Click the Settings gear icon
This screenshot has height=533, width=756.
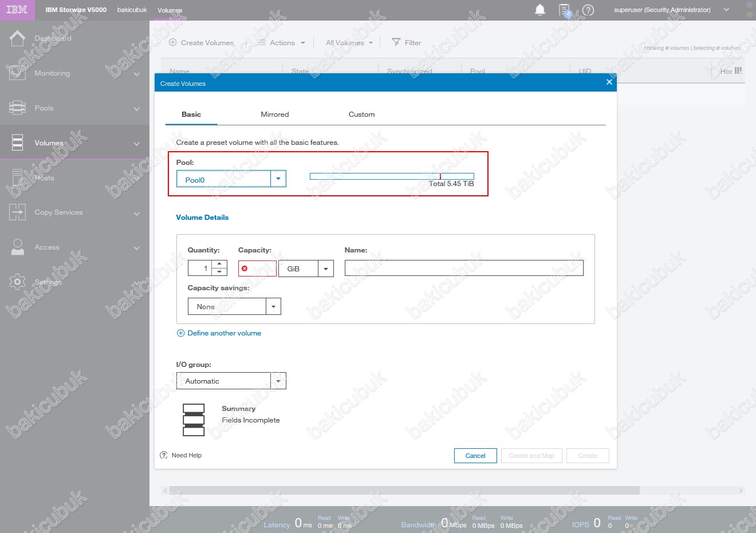tap(17, 282)
